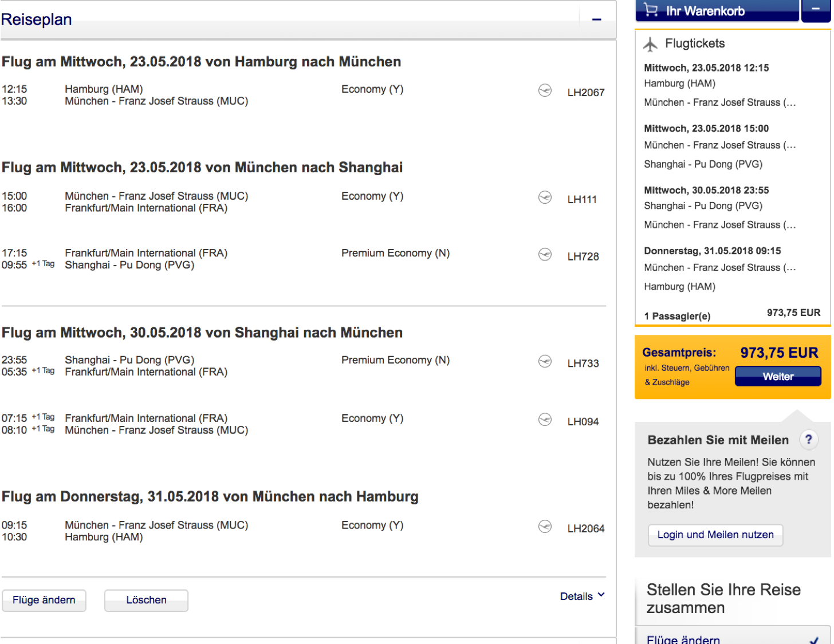Click Economy (Y) for LH2067

pos(372,89)
